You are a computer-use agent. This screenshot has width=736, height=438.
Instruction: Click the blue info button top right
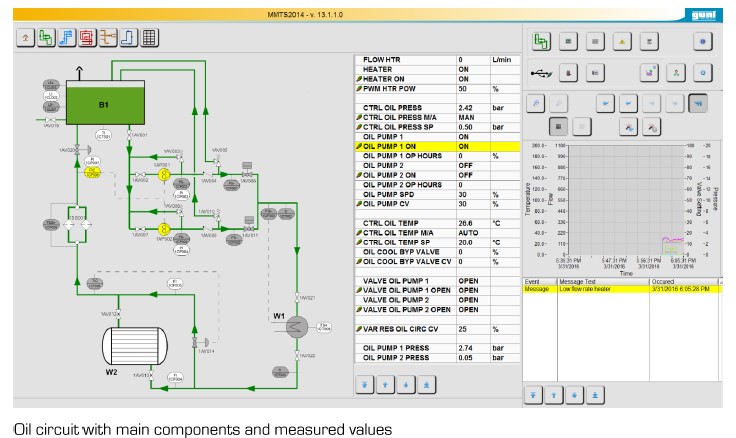[x=703, y=42]
